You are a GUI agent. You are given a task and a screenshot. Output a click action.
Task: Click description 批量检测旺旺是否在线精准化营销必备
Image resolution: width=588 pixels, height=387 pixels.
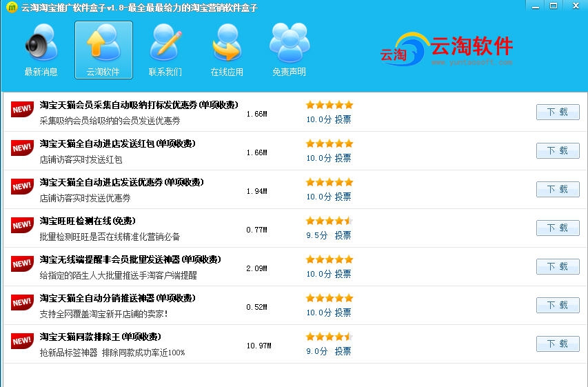(110, 237)
